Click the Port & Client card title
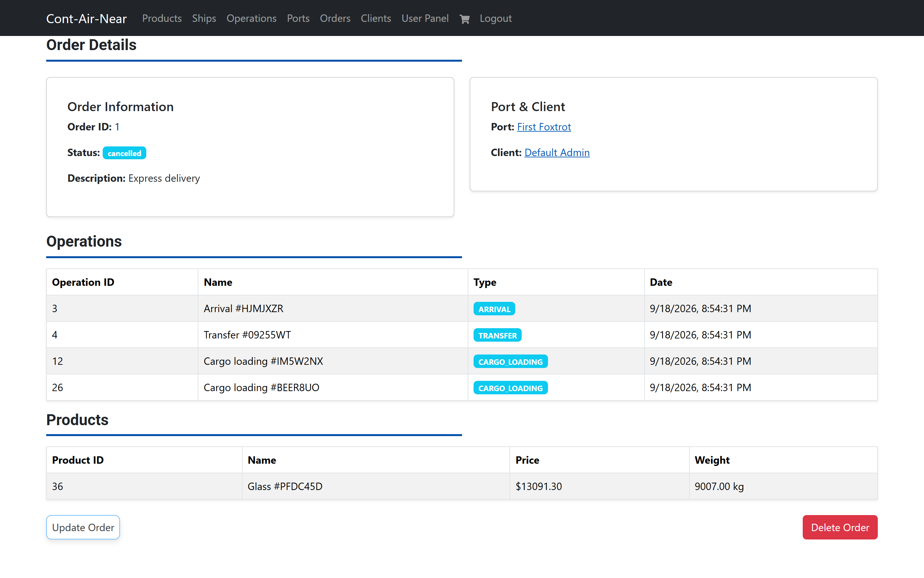 [528, 107]
